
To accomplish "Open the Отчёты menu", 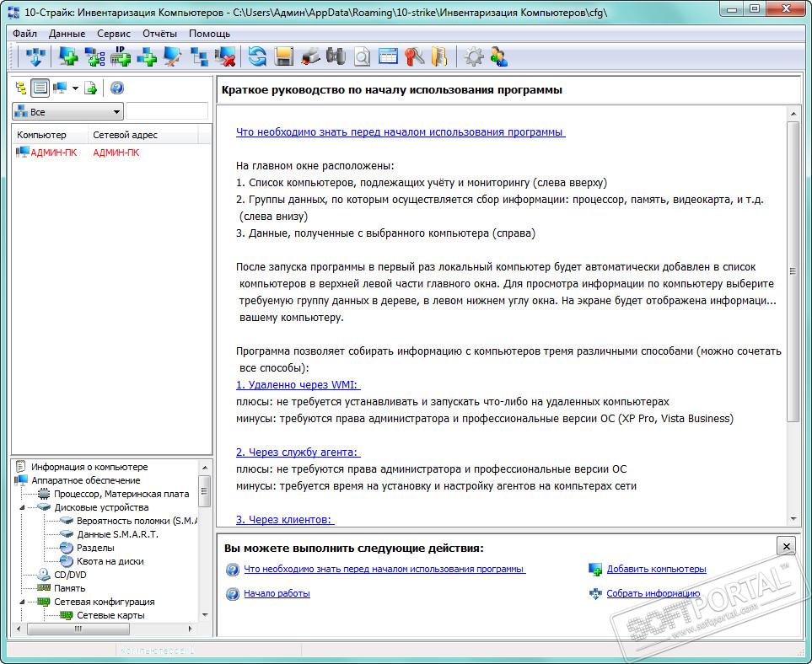I will (x=159, y=34).
